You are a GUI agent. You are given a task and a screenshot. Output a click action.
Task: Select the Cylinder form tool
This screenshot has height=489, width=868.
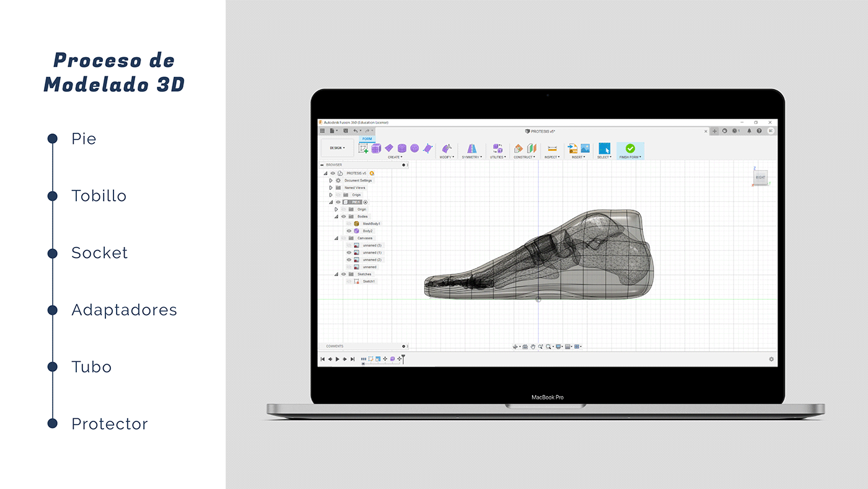(402, 148)
